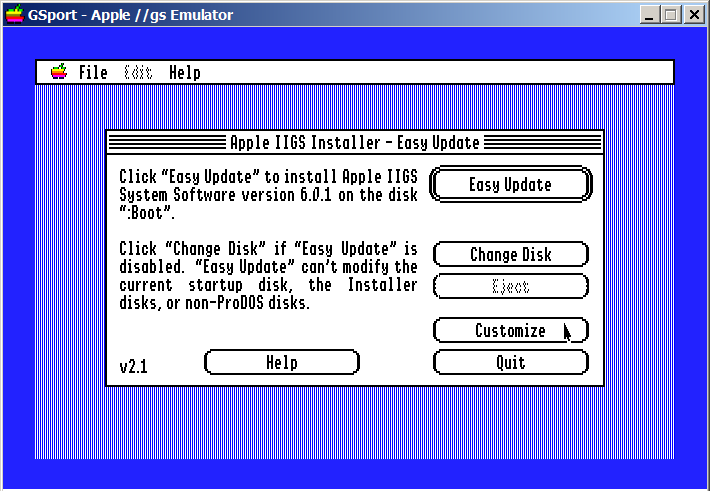Close the GSport emulator window
The image size is (710, 491).
[x=693, y=15]
